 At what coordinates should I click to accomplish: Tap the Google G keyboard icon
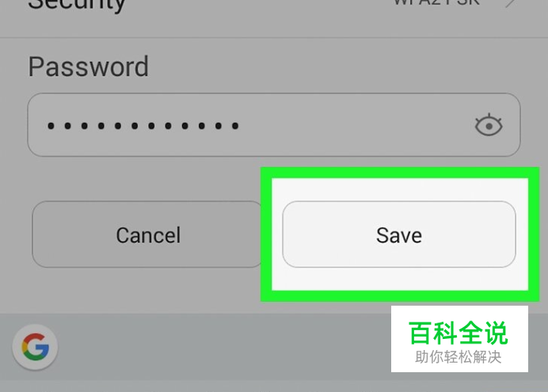tap(36, 347)
